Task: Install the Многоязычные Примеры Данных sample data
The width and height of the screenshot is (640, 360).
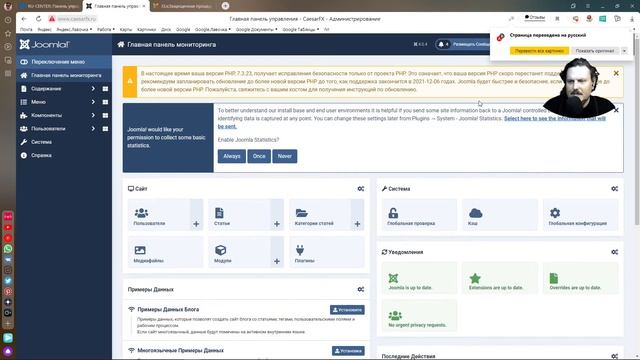Action: [348, 351]
